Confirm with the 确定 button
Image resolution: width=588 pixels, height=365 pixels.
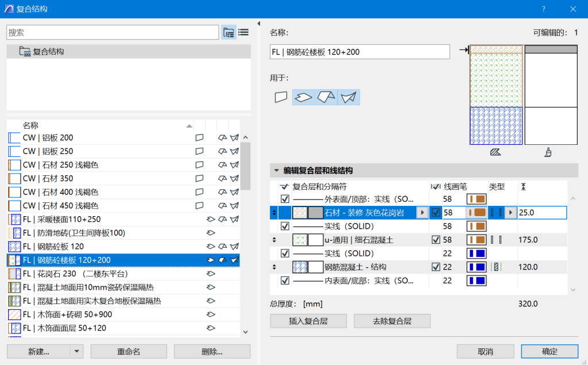[x=550, y=351]
